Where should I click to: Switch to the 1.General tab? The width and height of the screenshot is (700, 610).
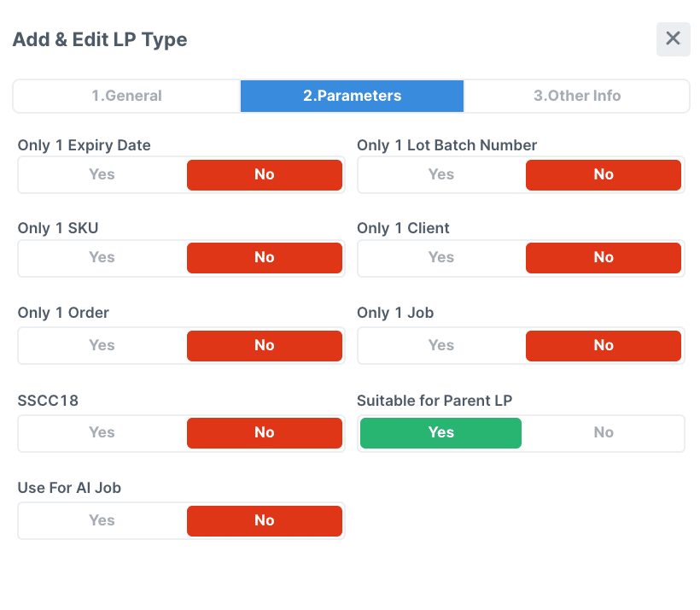click(x=126, y=96)
